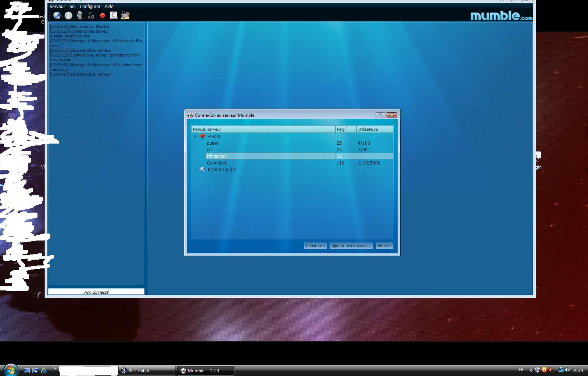This screenshot has height=376, width=588.
Task: Click the Goonfleet ping value 110
Action: tap(340, 163)
